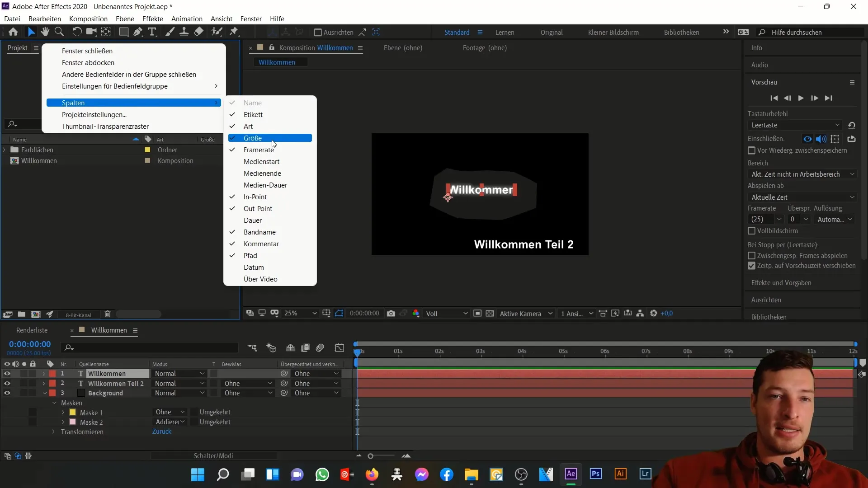Select the Clone Stamp tool
The height and width of the screenshot is (488, 868).
pyautogui.click(x=184, y=32)
